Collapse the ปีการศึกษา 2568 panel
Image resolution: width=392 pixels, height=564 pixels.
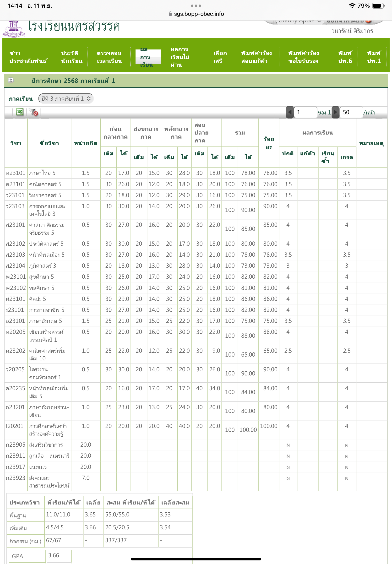pyautogui.click(x=11, y=81)
